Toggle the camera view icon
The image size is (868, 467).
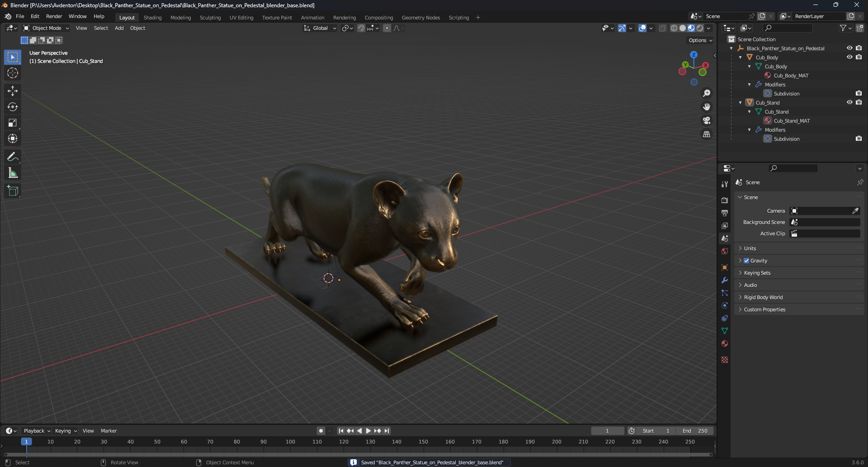707,120
